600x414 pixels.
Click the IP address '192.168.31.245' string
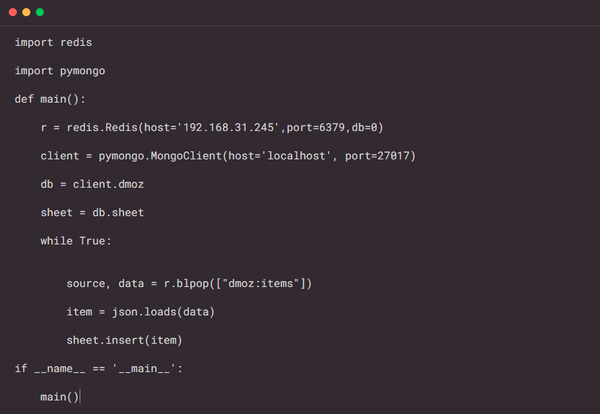click(x=228, y=127)
